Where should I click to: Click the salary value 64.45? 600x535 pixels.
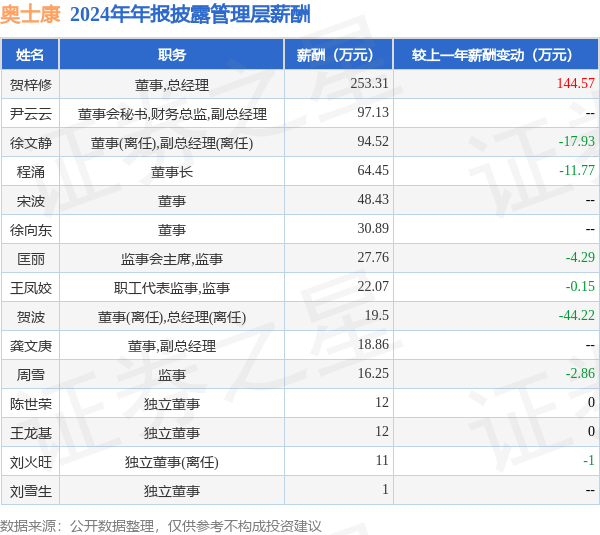pyautogui.click(x=373, y=170)
